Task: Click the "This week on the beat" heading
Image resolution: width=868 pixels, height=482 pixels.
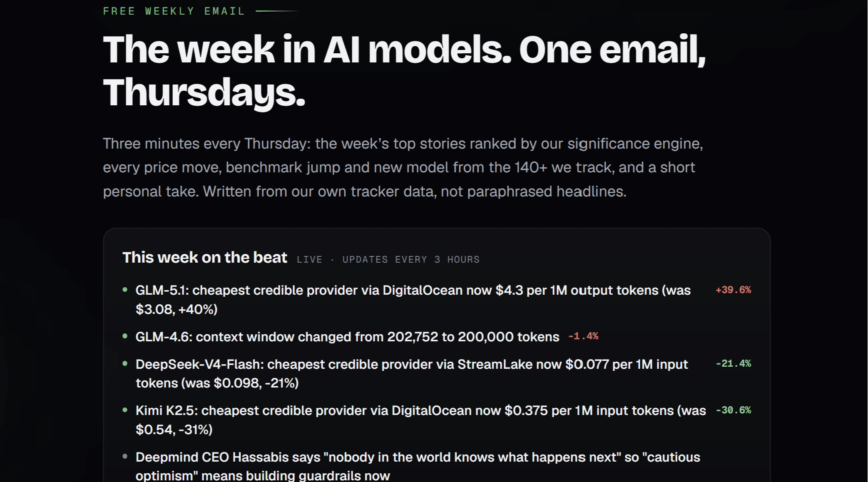Action: [x=204, y=258]
